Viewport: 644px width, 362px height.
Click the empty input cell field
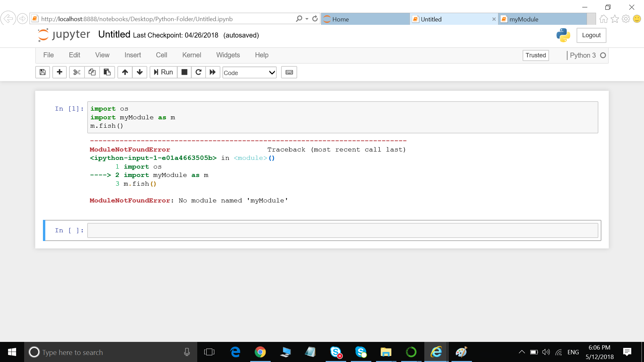click(342, 230)
